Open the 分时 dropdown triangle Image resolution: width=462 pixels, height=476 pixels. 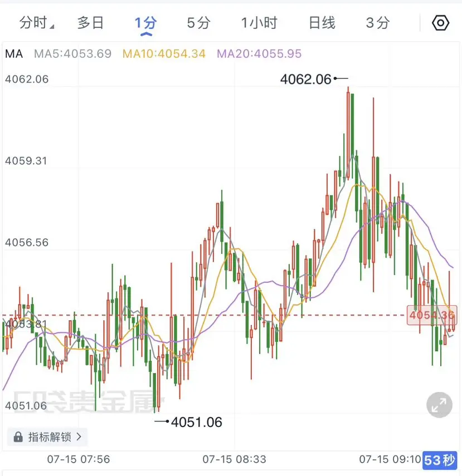pos(52,27)
